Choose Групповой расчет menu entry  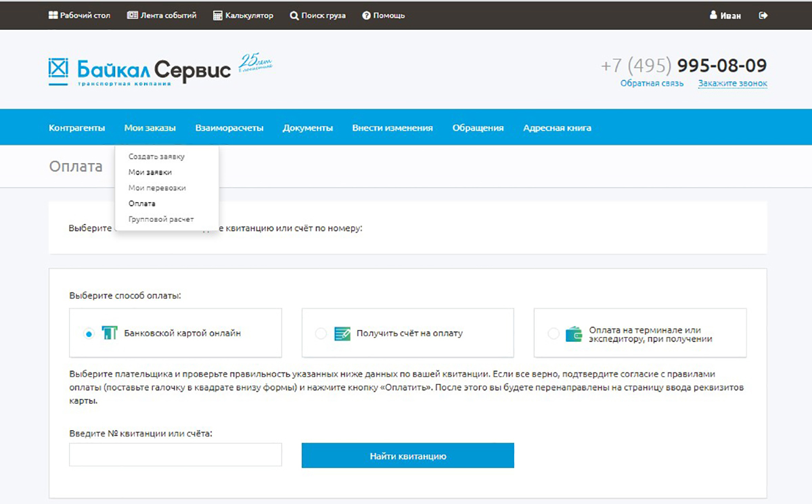click(161, 219)
